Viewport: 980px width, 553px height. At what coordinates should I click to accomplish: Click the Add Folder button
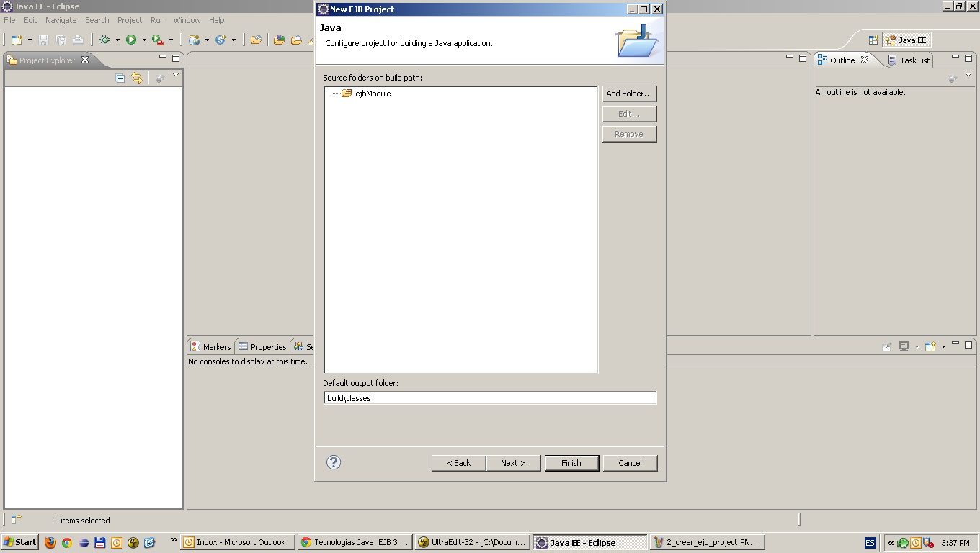click(628, 94)
